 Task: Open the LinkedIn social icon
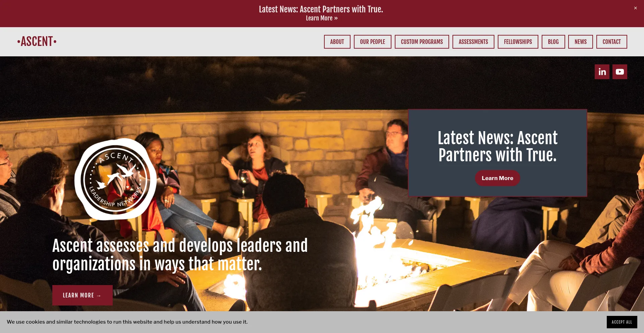point(602,72)
